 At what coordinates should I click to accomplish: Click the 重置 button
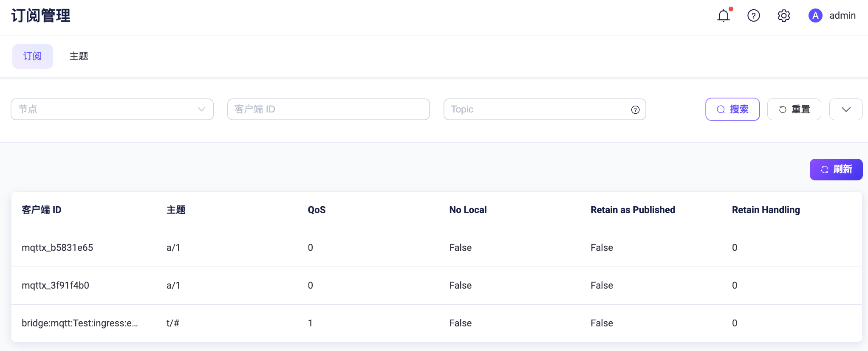794,110
